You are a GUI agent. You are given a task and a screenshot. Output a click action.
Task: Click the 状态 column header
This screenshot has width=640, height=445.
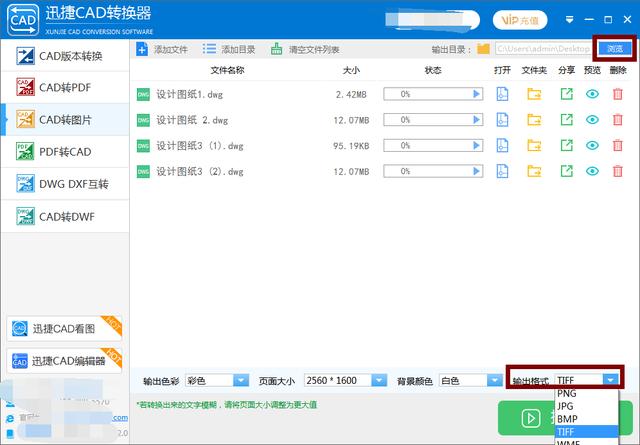coord(433,70)
